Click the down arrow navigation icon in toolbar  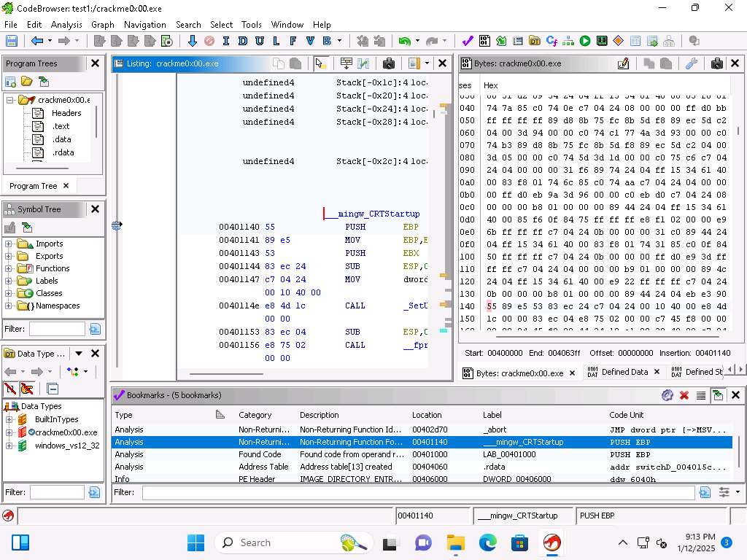pos(193,42)
